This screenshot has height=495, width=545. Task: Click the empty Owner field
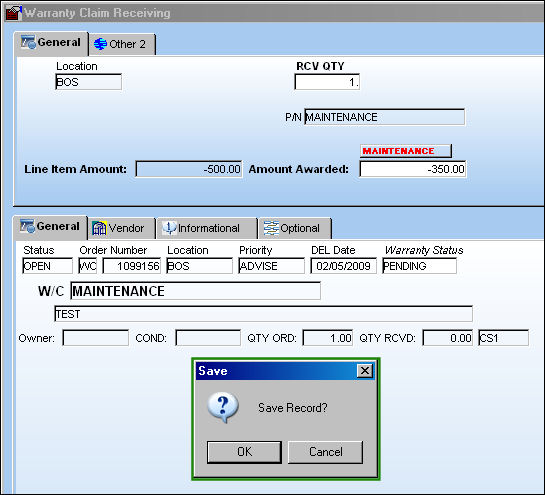pyautogui.click(x=95, y=338)
